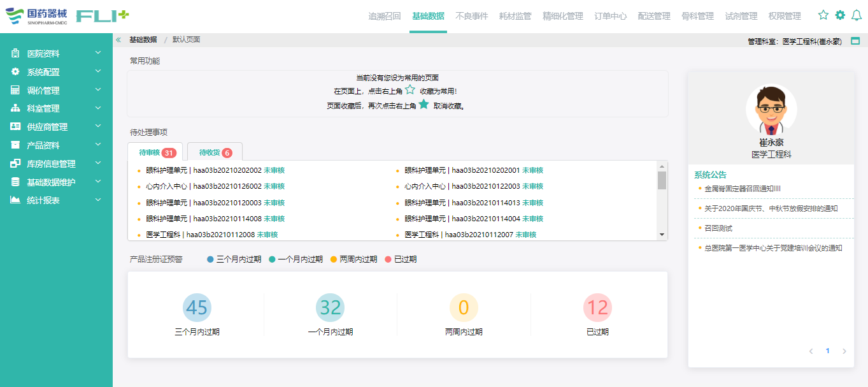Click the 医院资料 hospital icon in sidebar
Screen dimensions: 868x387
[x=15, y=54]
